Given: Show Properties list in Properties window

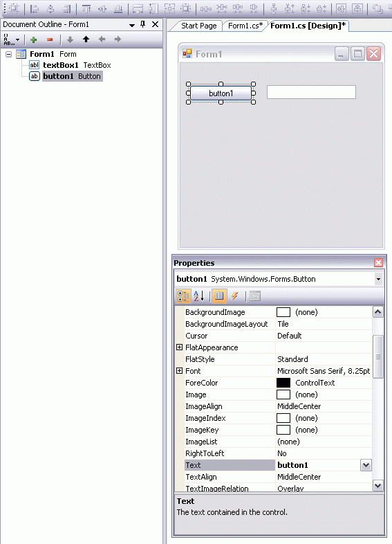Looking at the screenshot, I should click(x=219, y=296).
